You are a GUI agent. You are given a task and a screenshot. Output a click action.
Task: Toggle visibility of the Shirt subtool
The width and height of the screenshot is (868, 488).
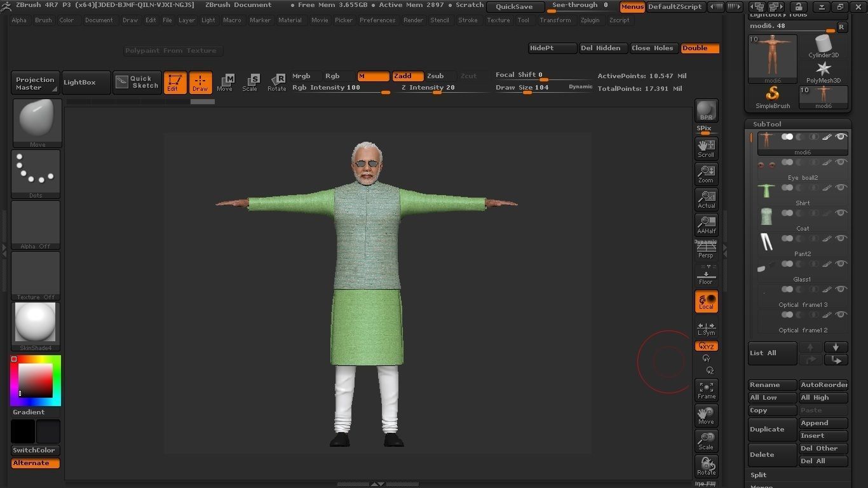[x=841, y=187]
